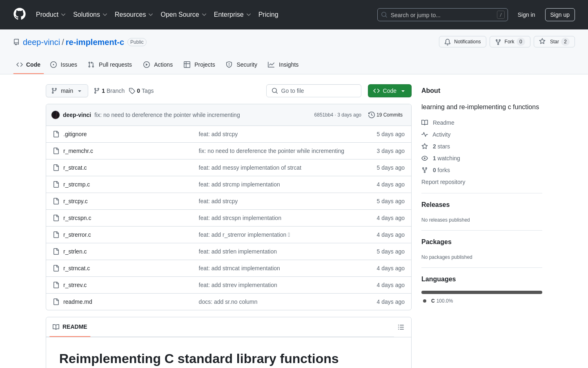Open the README outline list icon
The width and height of the screenshot is (588, 368).
coord(401,327)
